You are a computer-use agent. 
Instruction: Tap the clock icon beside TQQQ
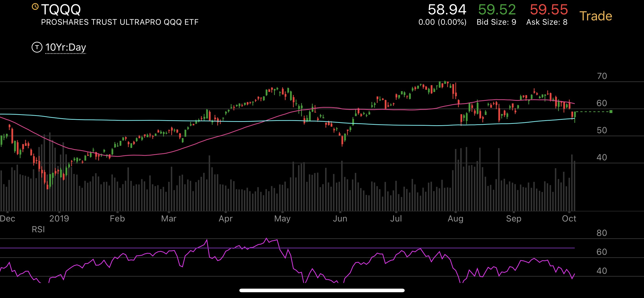coord(35,7)
